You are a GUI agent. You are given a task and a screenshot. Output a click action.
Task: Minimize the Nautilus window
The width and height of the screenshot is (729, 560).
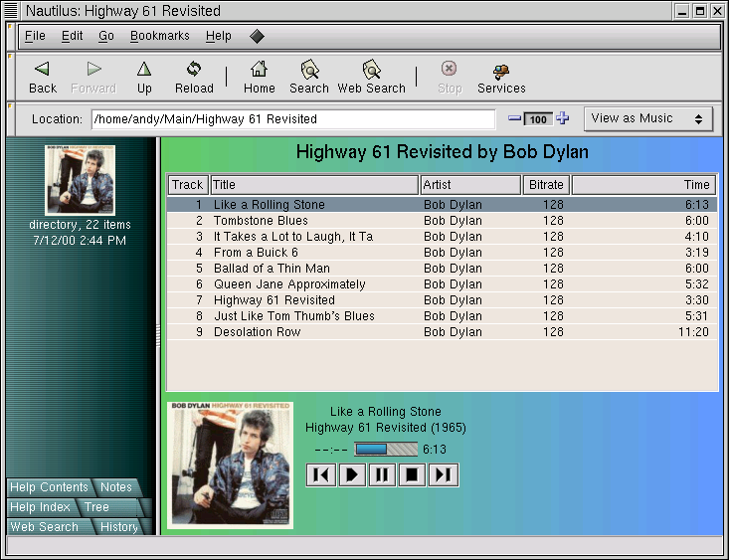pos(682,11)
